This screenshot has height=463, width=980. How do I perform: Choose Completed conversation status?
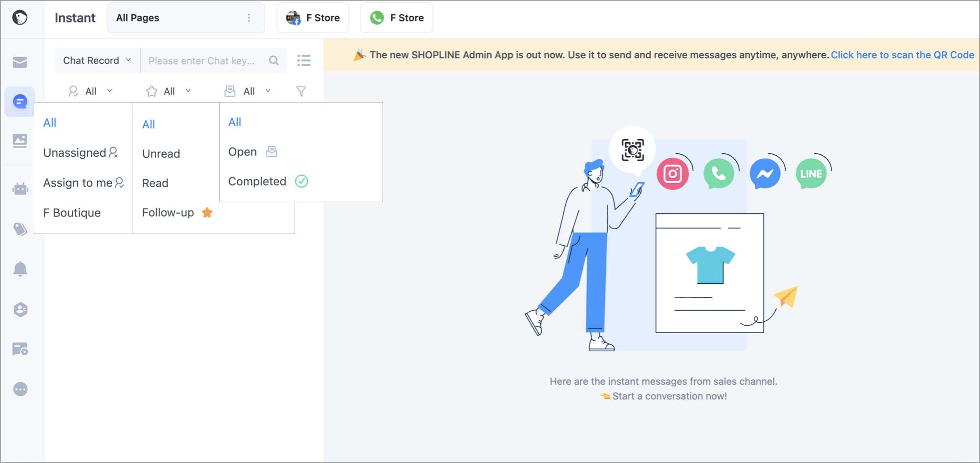click(x=268, y=181)
